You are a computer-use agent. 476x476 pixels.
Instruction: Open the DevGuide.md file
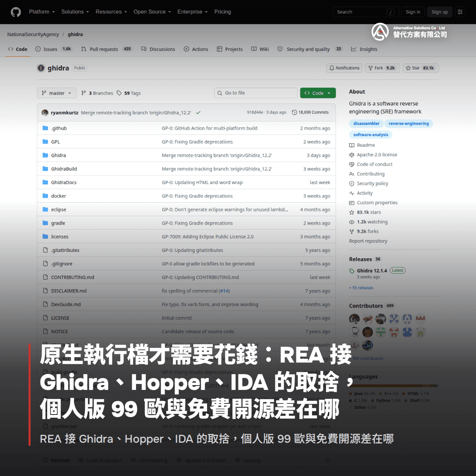pyautogui.click(x=66, y=304)
